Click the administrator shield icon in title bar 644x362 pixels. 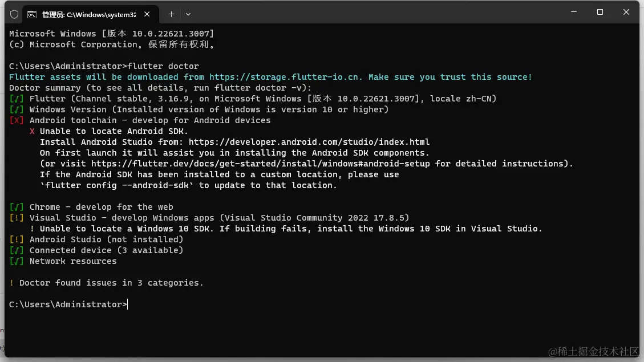(14, 14)
